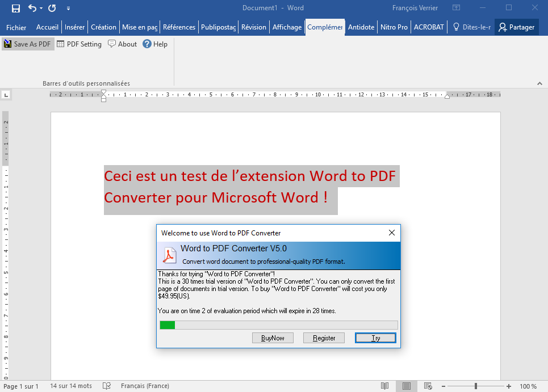Click the save icon in quick access toolbar
This screenshot has width=548, height=392.
click(16, 8)
